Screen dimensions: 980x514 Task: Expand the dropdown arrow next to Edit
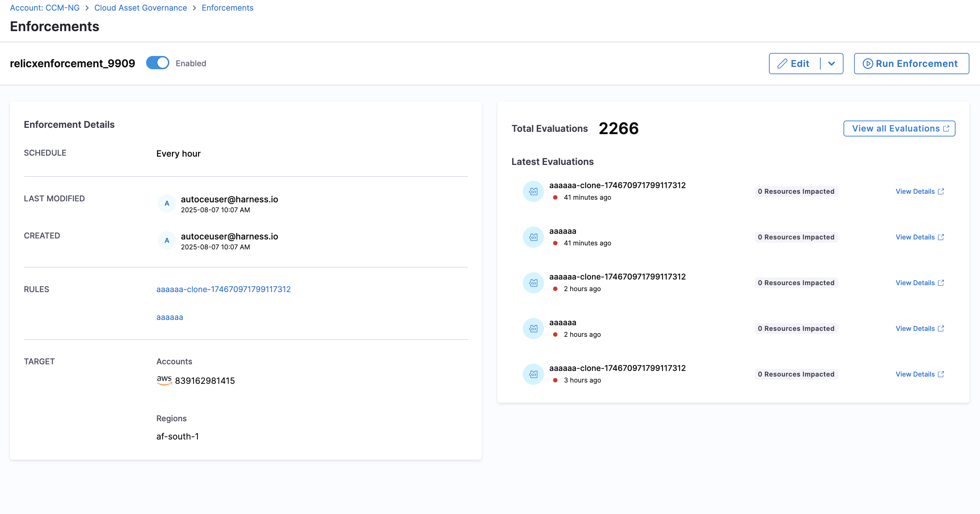click(832, 64)
